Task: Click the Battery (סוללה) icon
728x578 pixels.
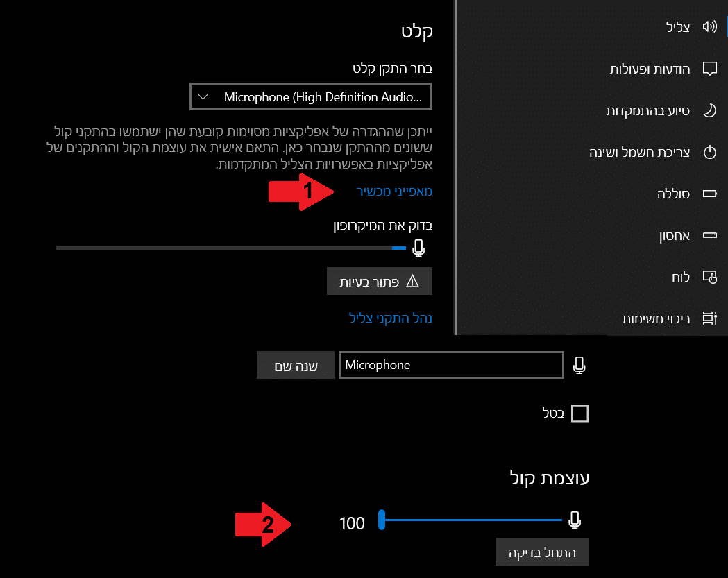Action: [x=709, y=194]
